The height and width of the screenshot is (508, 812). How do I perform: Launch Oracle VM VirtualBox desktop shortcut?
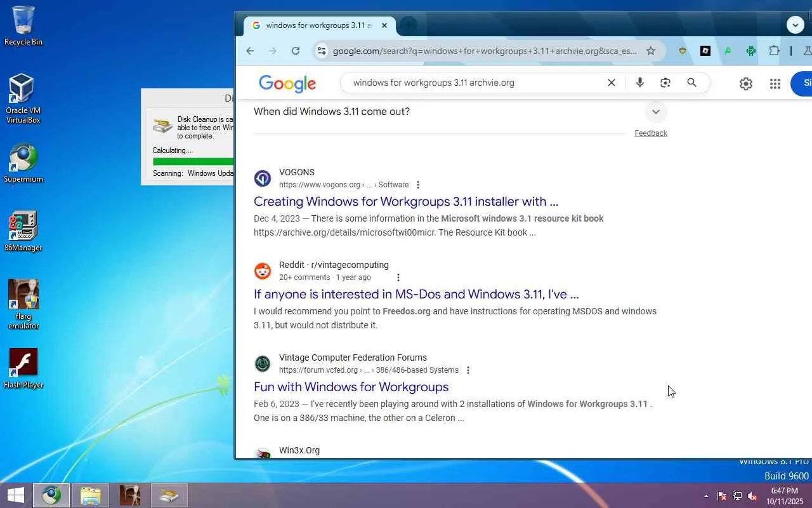point(23,98)
